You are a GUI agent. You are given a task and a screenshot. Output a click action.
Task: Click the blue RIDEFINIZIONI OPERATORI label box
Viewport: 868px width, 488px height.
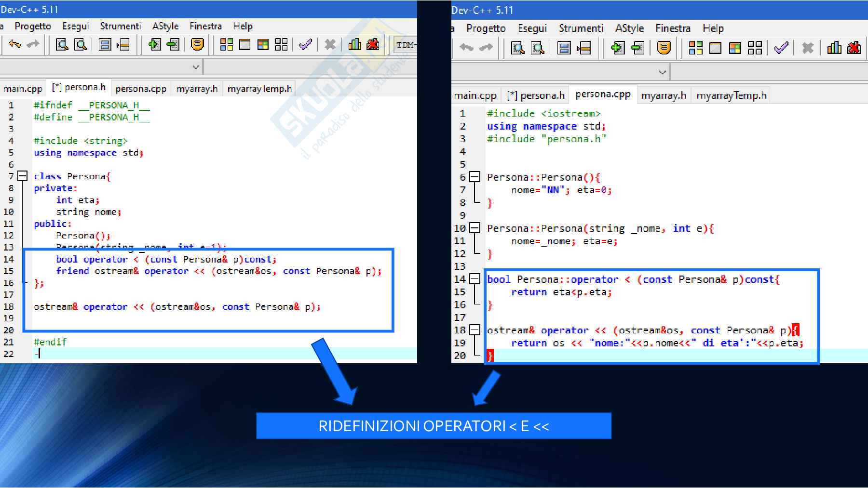tap(434, 426)
